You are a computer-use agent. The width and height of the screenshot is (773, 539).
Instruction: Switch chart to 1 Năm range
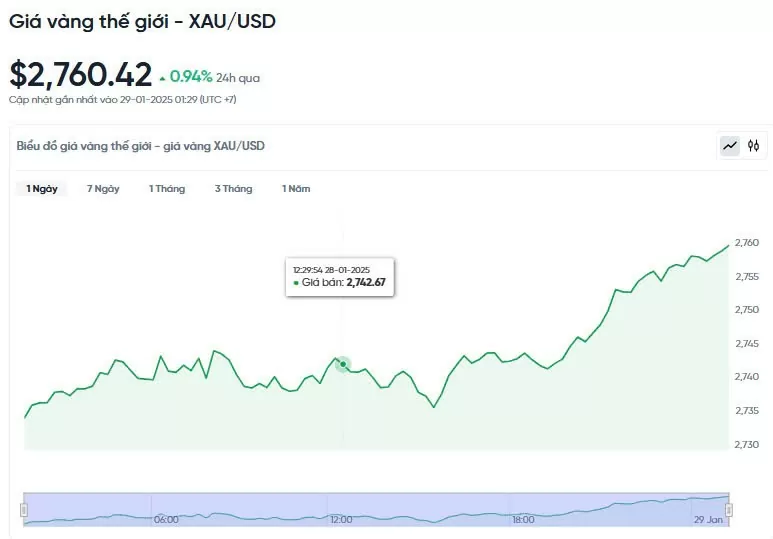(296, 189)
